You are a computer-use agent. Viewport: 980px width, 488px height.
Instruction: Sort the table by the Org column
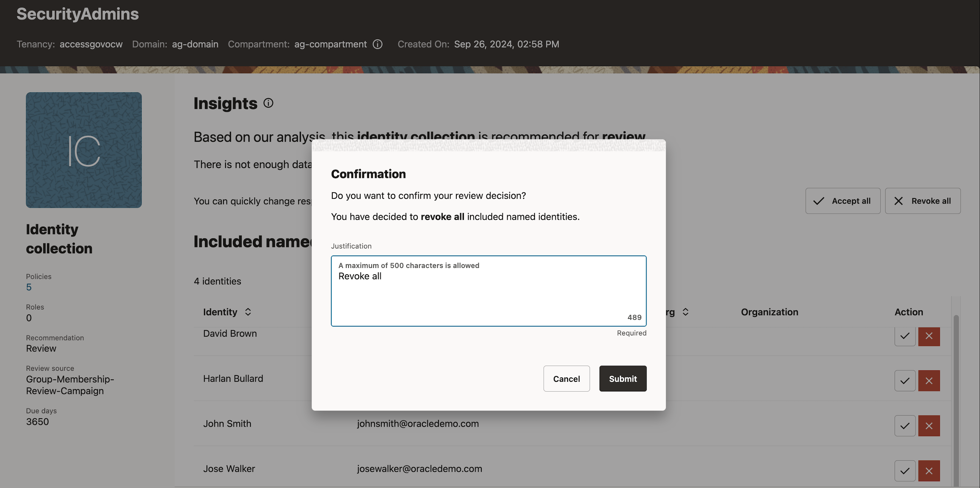pos(685,312)
